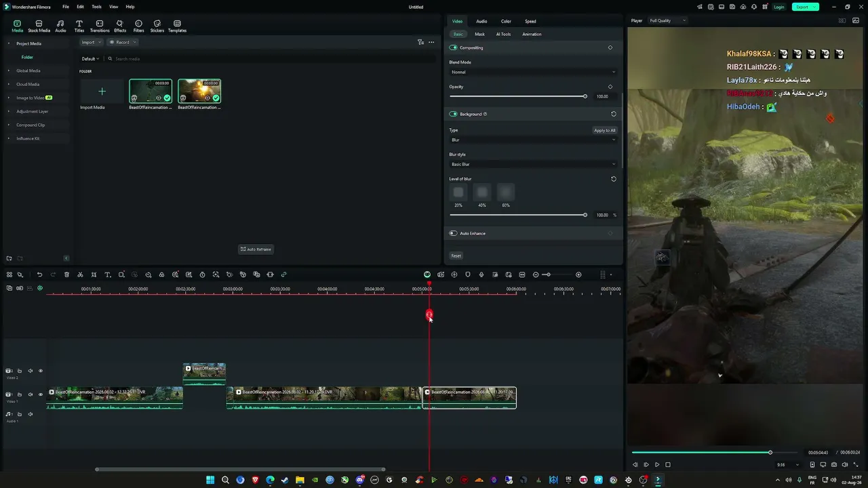868x488 pixels.
Task: Zoom out the timeline with minus icon
Action: coord(536,274)
